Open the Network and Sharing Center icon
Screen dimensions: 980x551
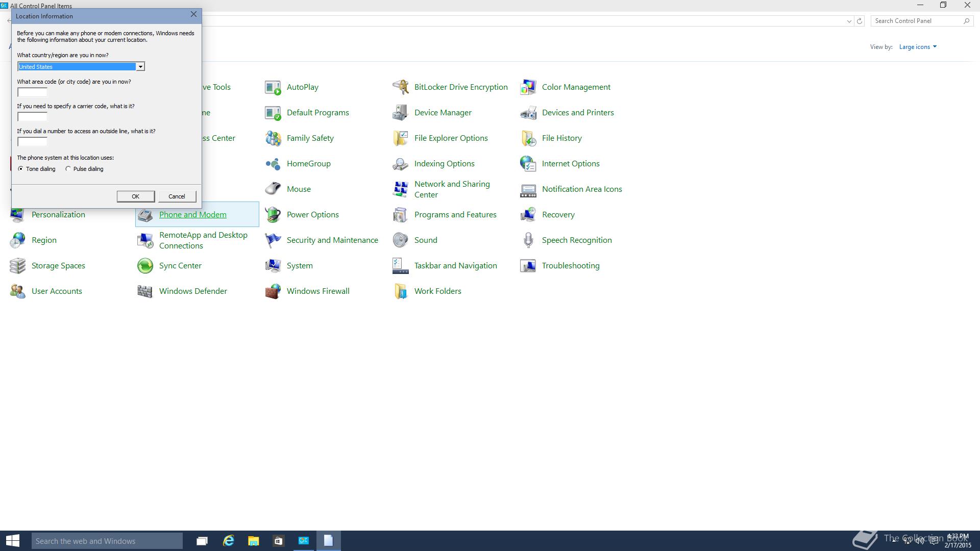point(401,189)
